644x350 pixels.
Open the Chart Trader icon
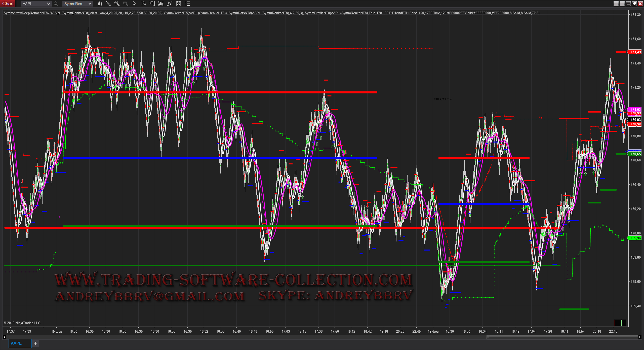pyautogui.click(x=152, y=4)
